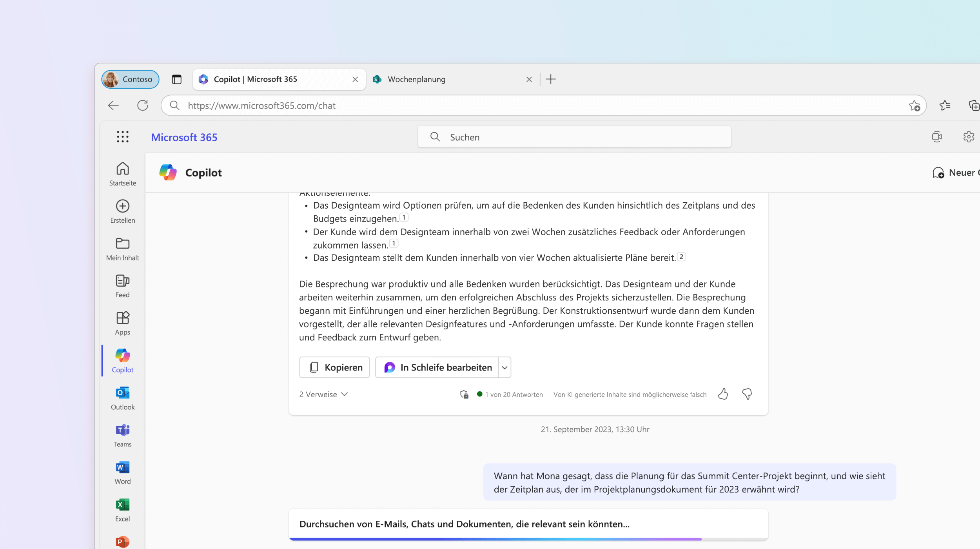
Task: Open the browser favorites list
Action: pyautogui.click(x=945, y=105)
